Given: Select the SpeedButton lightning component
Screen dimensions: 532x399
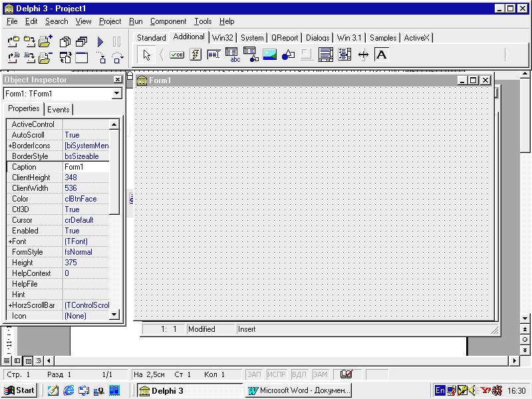Looking at the screenshot, I should [196, 55].
